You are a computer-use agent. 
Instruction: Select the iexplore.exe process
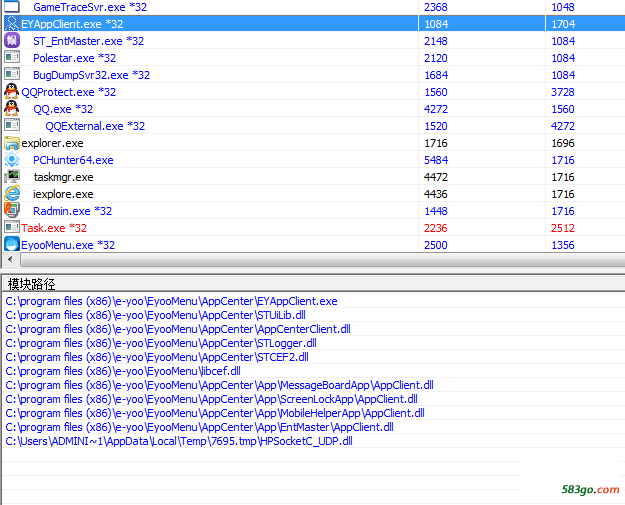click(x=63, y=194)
